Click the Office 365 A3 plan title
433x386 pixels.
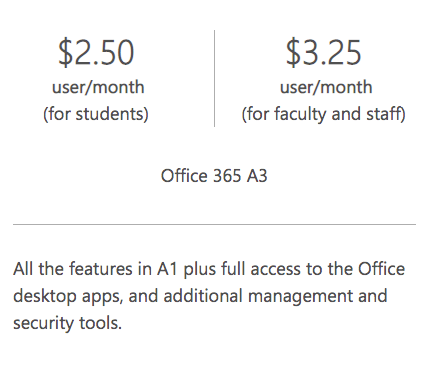point(214,176)
